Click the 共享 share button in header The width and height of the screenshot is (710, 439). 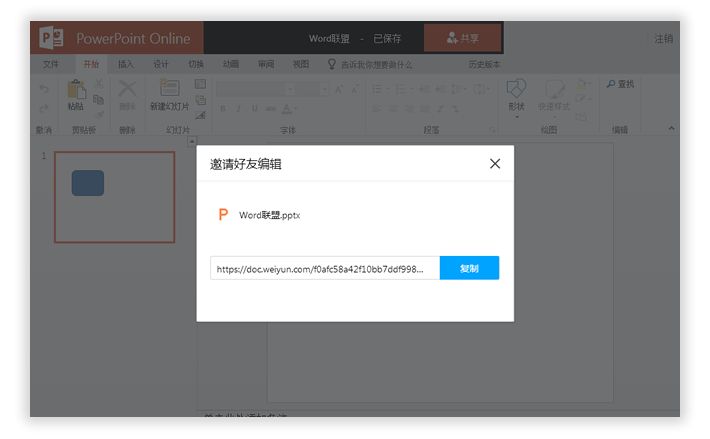pyautogui.click(x=463, y=38)
